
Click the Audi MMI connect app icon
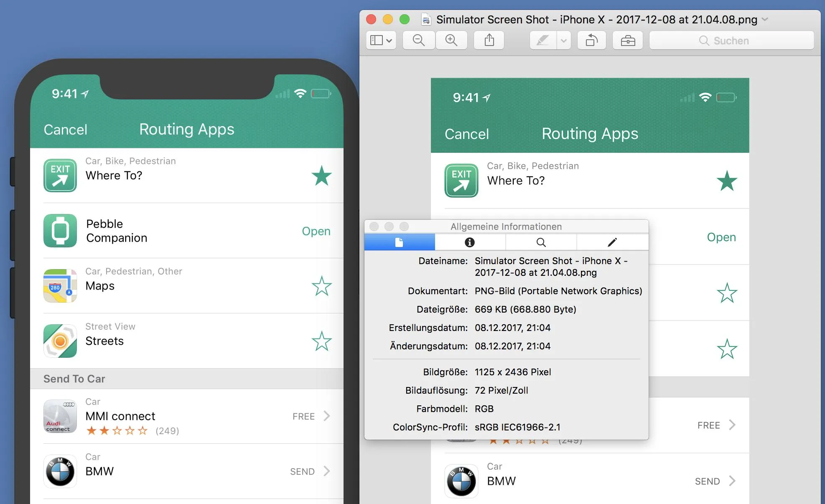[59, 415]
